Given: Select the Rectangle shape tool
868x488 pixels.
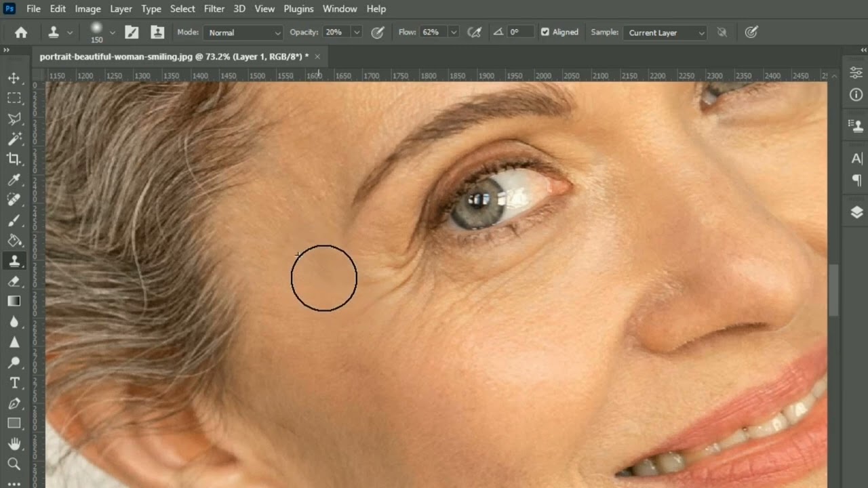Looking at the screenshot, I should click(x=14, y=424).
